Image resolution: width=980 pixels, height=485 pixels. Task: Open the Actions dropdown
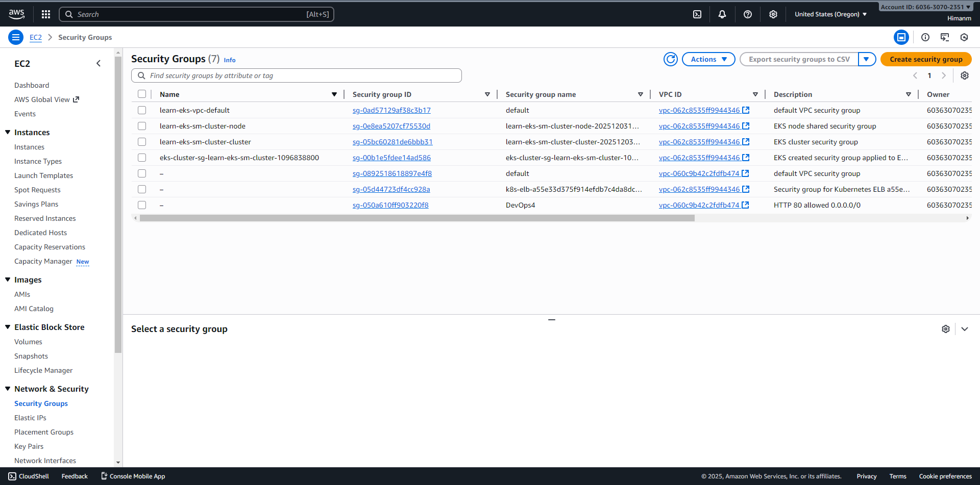708,59
